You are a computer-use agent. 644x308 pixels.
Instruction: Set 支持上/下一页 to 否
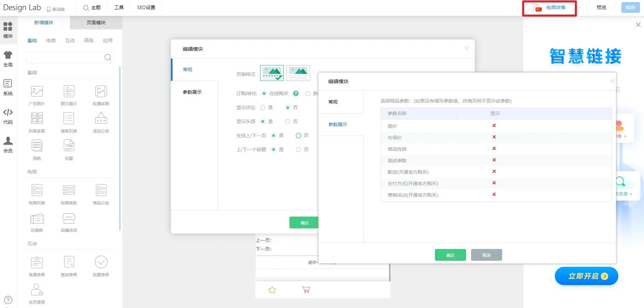[x=299, y=136]
